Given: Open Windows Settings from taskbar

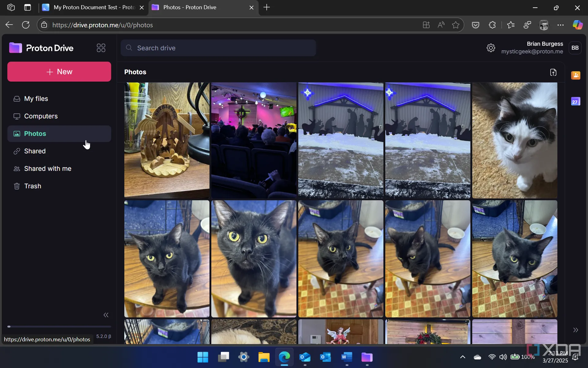Looking at the screenshot, I should click(244, 357).
